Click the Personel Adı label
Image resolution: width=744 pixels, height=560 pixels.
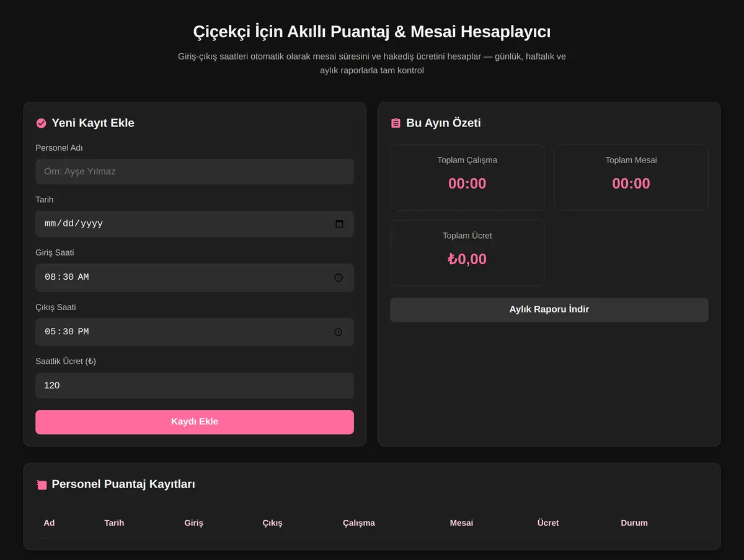tap(59, 148)
